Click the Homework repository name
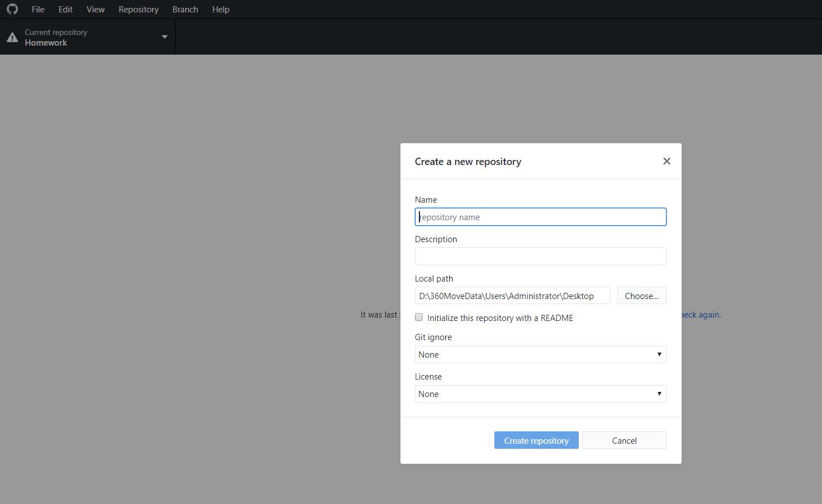The width and height of the screenshot is (822, 504). pyautogui.click(x=46, y=43)
